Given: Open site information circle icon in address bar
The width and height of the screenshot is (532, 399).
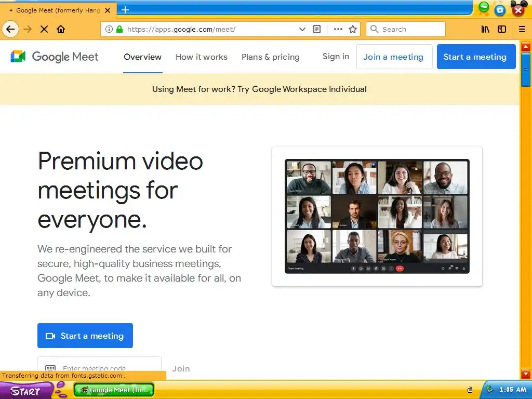Looking at the screenshot, I should [109, 29].
